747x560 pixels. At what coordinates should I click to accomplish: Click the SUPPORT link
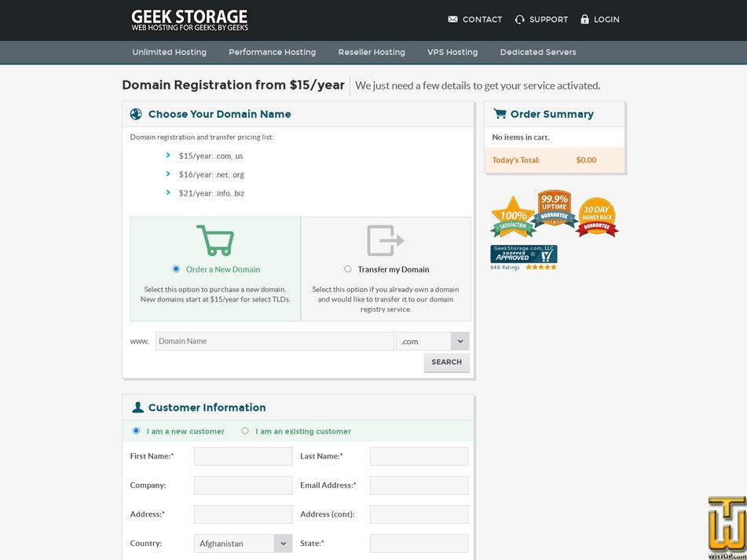[548, 20]
